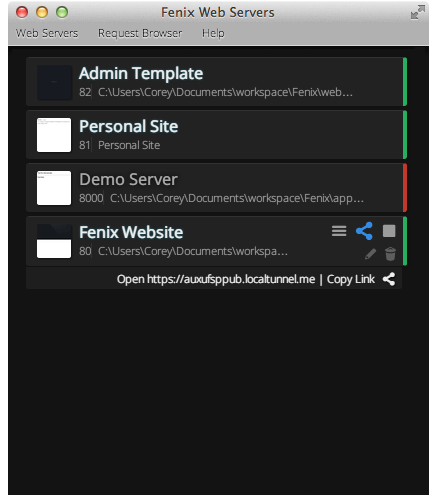Select the Admin Template server thumbnail

(x=54, y=82)
